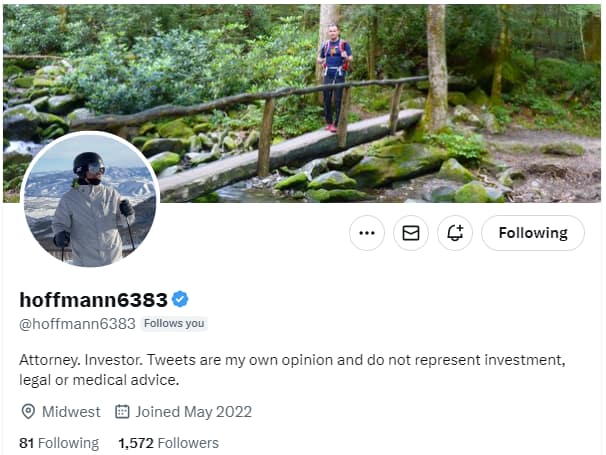Click the calendar icon beside join date
This screenshot has width=606, height=455.
point(123,411)
